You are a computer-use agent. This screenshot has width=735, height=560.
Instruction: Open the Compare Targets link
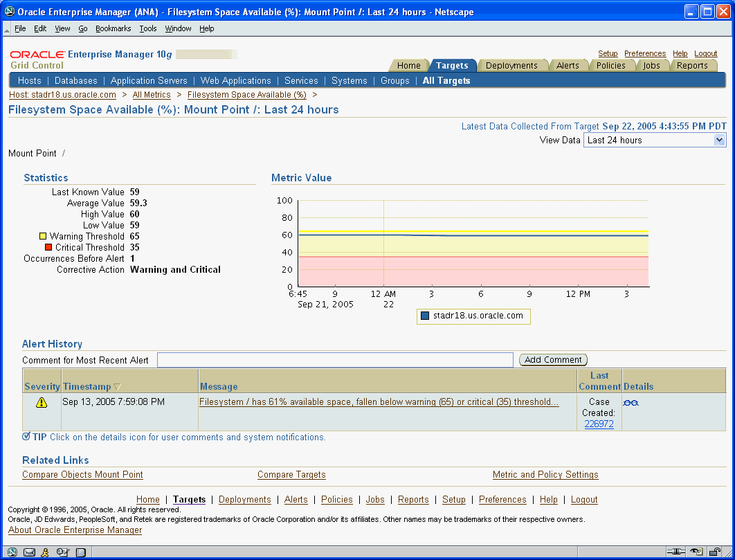[x=291, y=474]
